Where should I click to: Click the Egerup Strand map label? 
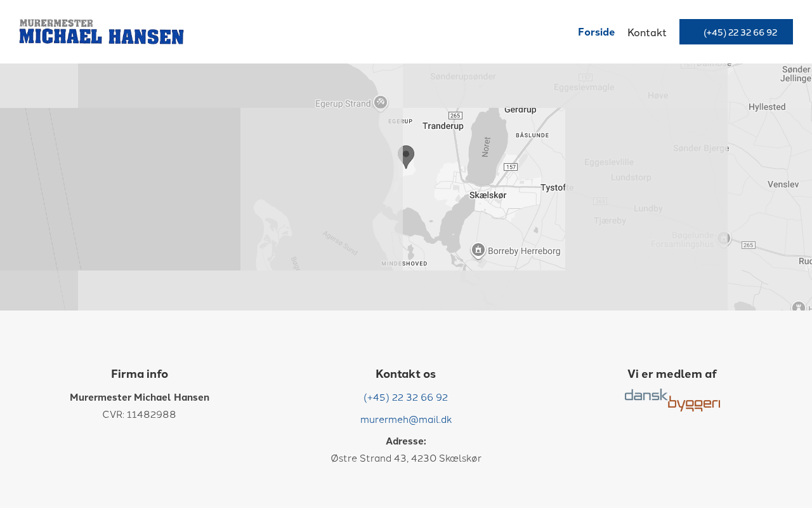(x=343, y=104)
